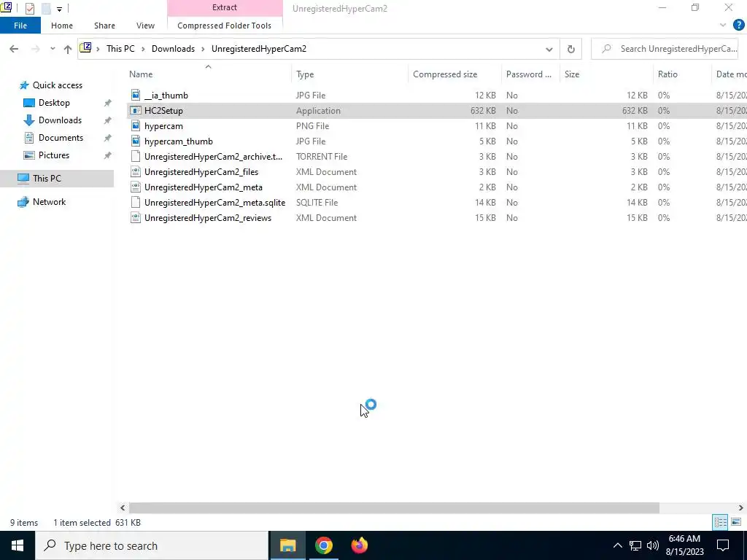Click the horizontal scrollbar thumb
Viewport: 747px width, 560px height.
coord(394,507)
